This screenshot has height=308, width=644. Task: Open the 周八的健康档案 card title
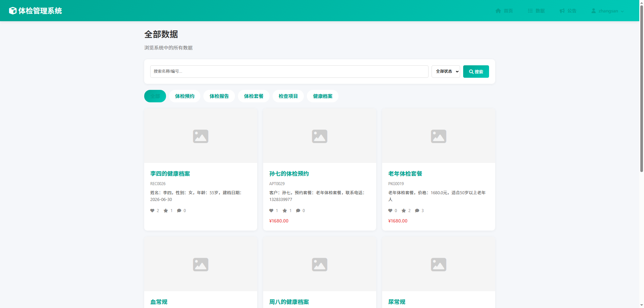point(289,302)
